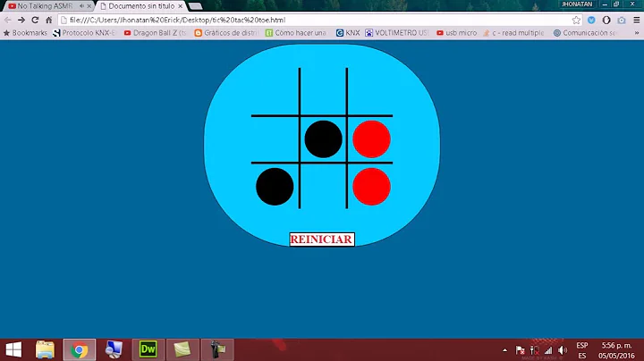The width and height of the screenshot is (644, 361).
Task: Open the Windows Start button
Action: (13, 350)
